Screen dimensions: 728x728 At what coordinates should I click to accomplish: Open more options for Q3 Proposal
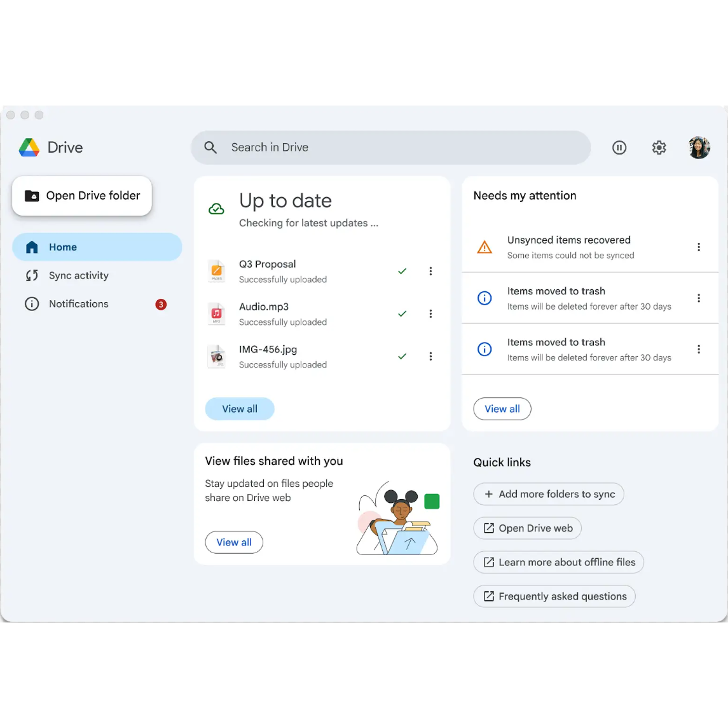point(430,271)
